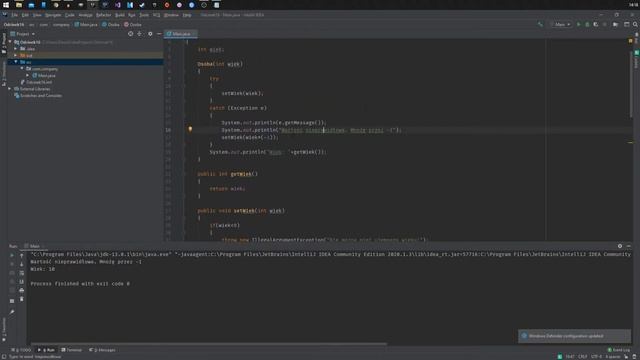Open Visual Studio Code from taskbar

coord(130,5)
